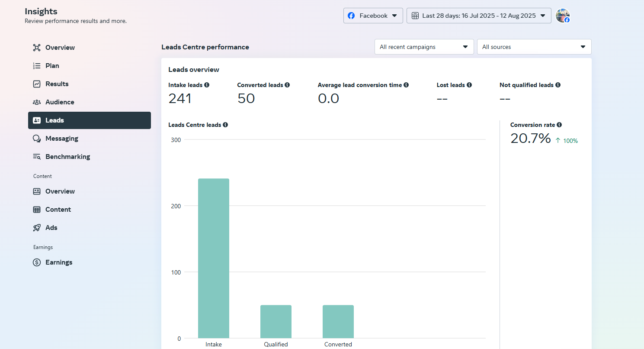
Task: Click info icon for Average lead conversion time
Action: [406, 85]
